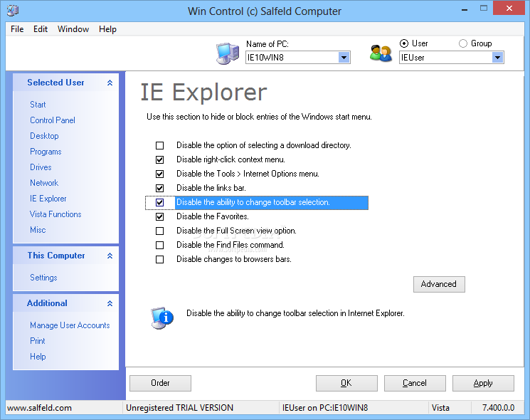The height and width of the screenshot is (420, 530).
Task: Click the computer icon beside Name of PC
Action: [228, 53]
